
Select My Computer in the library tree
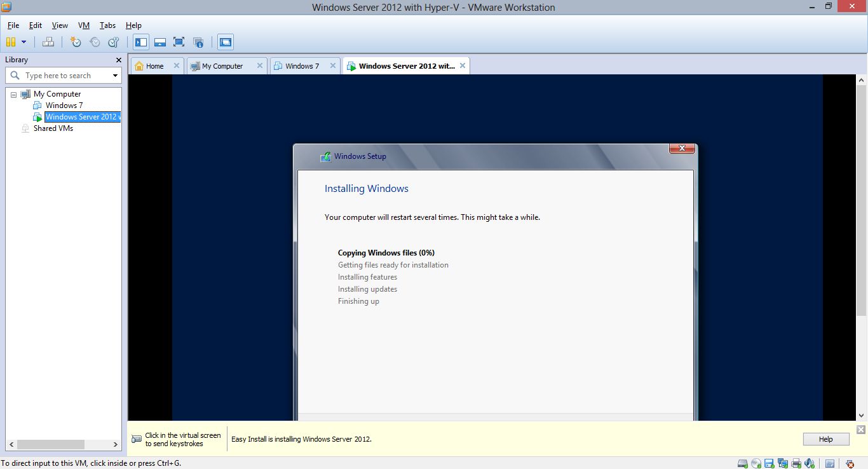pos(57,94)
